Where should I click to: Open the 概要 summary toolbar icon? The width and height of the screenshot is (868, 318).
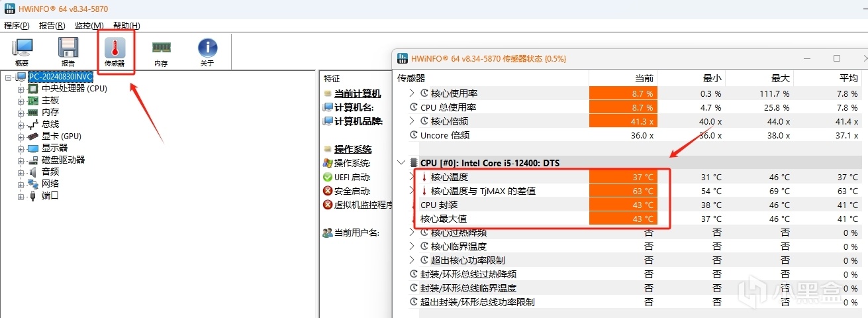point(22,48)
